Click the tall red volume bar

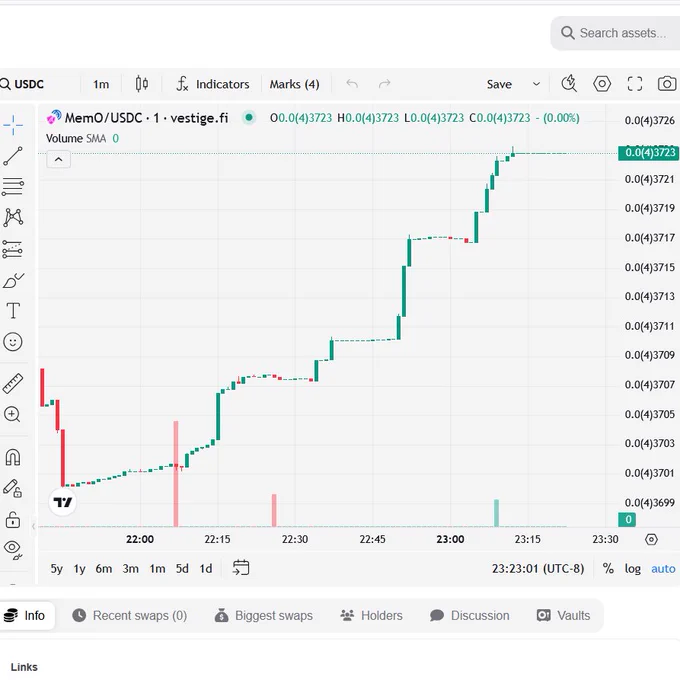pyautogui.click(x=176, y=473)
